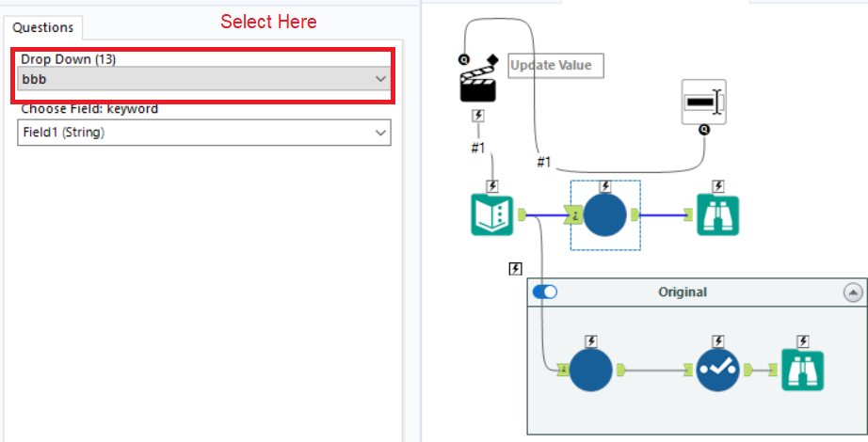
Task: Click the Original container title bar
Action: point(683,292)
